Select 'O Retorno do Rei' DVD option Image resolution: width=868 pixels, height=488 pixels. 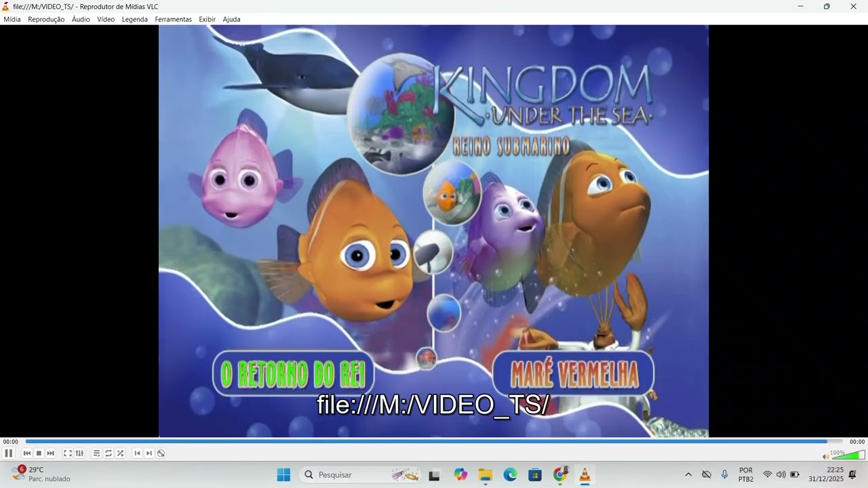294,373
